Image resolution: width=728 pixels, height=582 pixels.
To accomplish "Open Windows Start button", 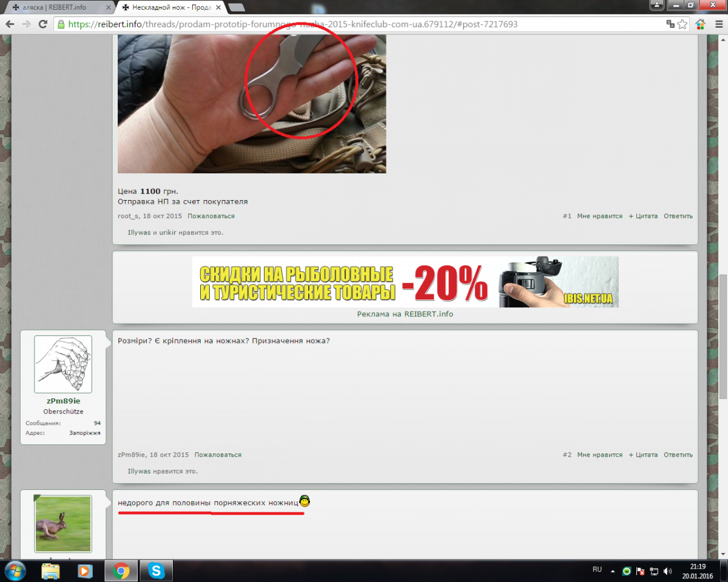I will pos(15,570).
